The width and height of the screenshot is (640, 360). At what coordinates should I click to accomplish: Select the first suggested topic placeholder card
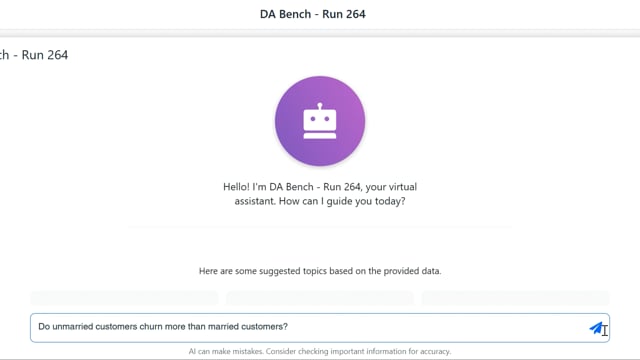coord(124,298)
